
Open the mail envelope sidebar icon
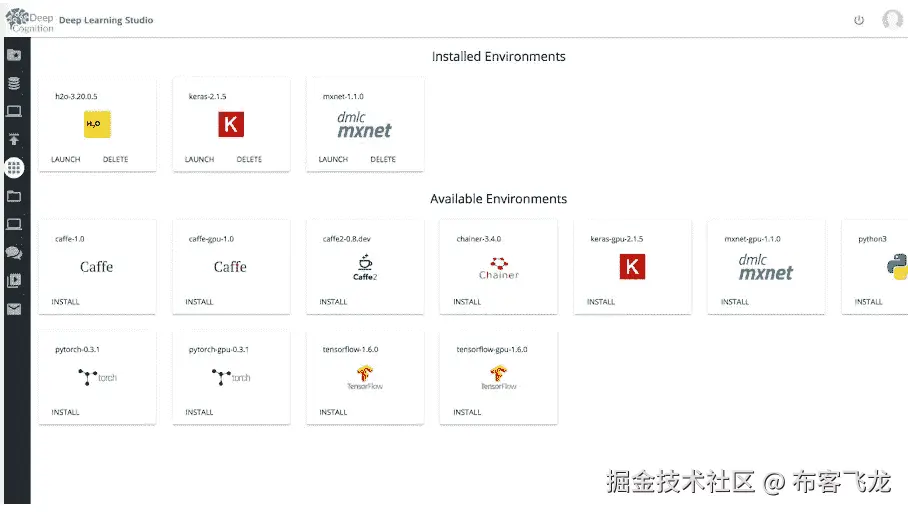[x=14, y=309]
